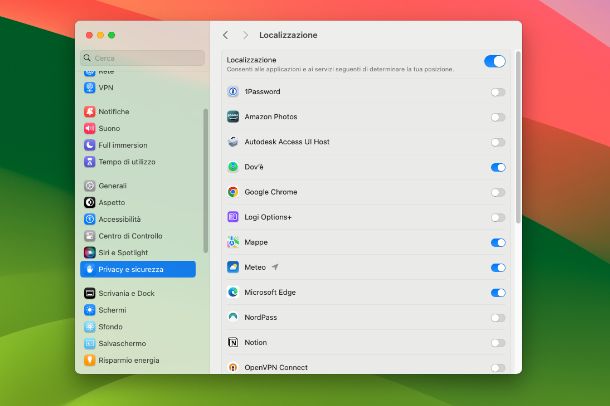Toggle location for Logi Options+
The image size is (610, 406).
coord(498,217)
